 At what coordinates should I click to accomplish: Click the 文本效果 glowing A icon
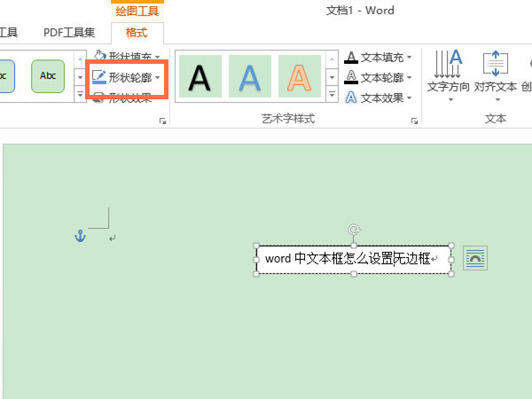(x=351, y=98)
